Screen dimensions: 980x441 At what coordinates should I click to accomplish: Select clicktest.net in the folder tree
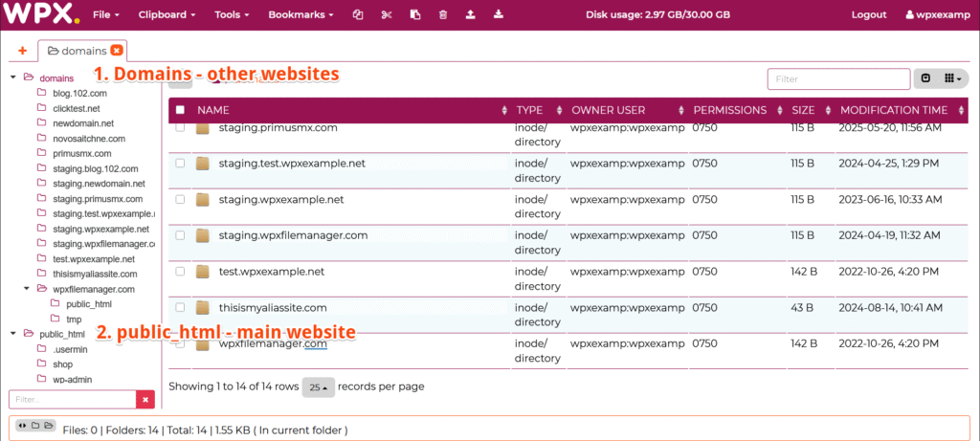click(x=77, y=108)
